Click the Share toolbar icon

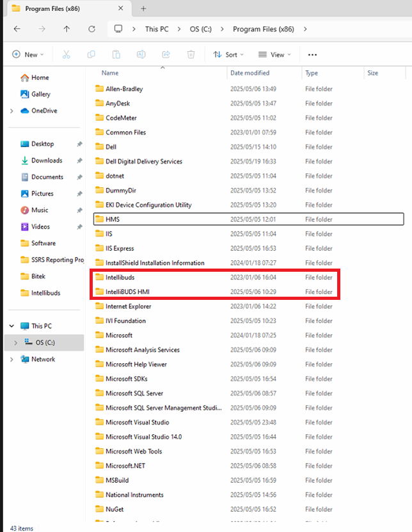[x=166, y=54]
